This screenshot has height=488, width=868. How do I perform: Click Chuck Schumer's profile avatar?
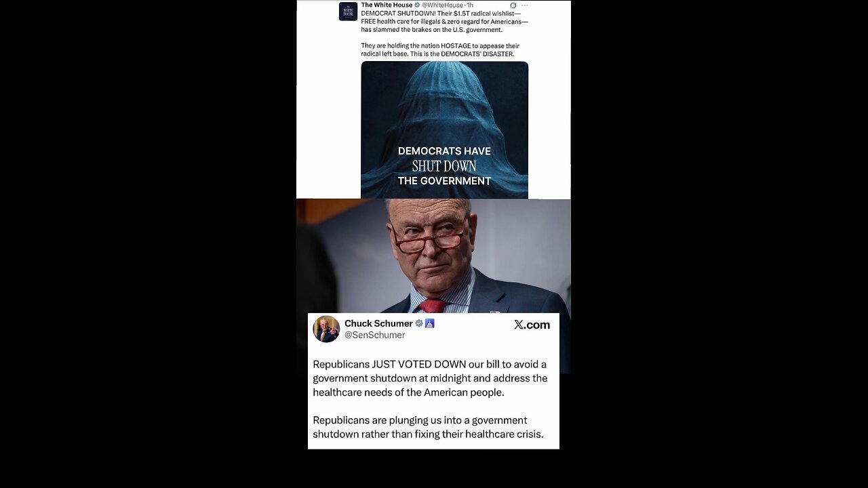326,329
